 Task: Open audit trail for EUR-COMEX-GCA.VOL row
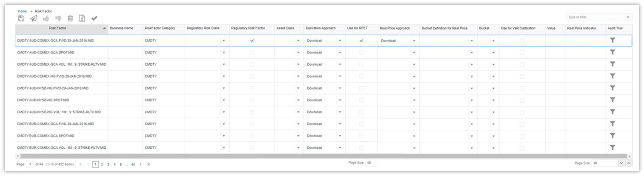coord(613,147)
